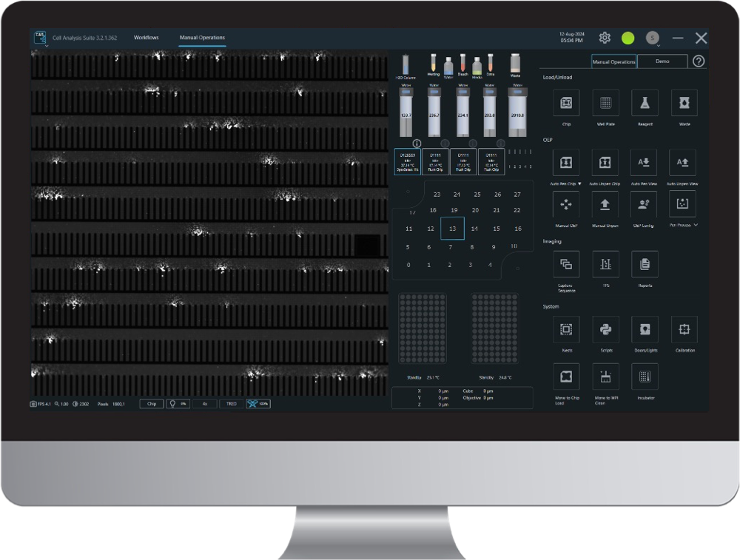
Task: Open the Doors/Lights control
Action: pos(644,329)
